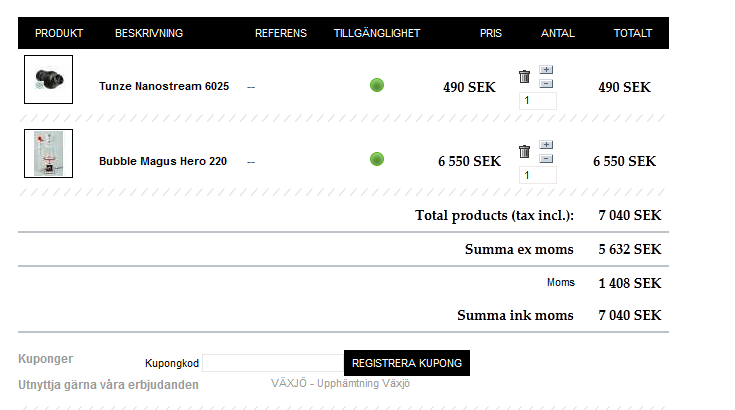735x410 pixels.
Task: Click the Beskrivning column header
Action: 149,33
